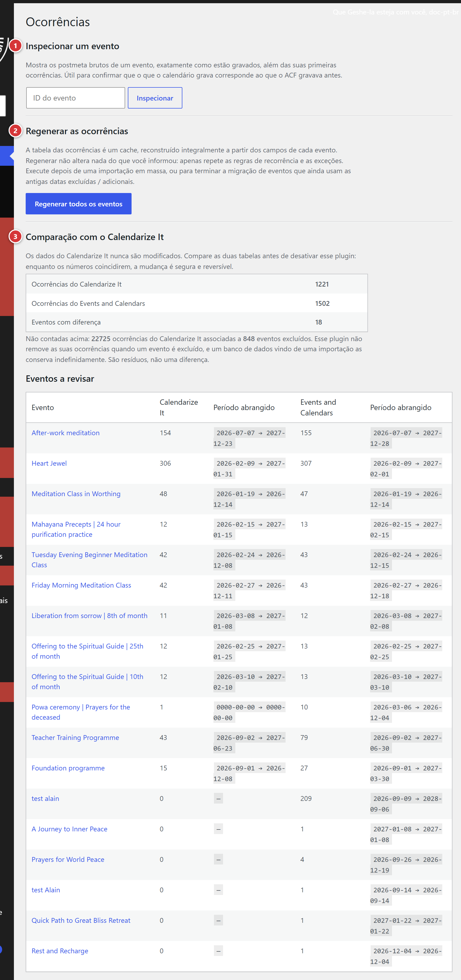
Task: Open Foundation programme event link
Action: point(68,768)
